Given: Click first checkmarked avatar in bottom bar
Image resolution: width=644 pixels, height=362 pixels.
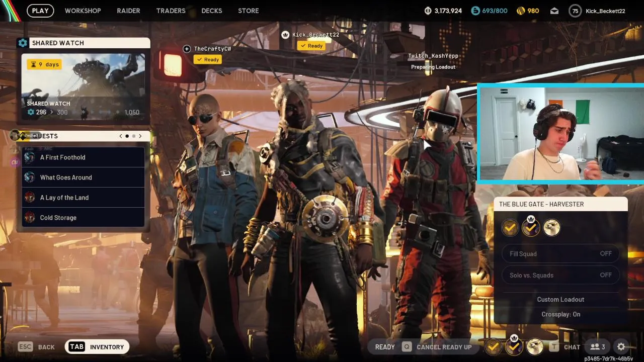Looking at the screenshot, I should 494,346.
